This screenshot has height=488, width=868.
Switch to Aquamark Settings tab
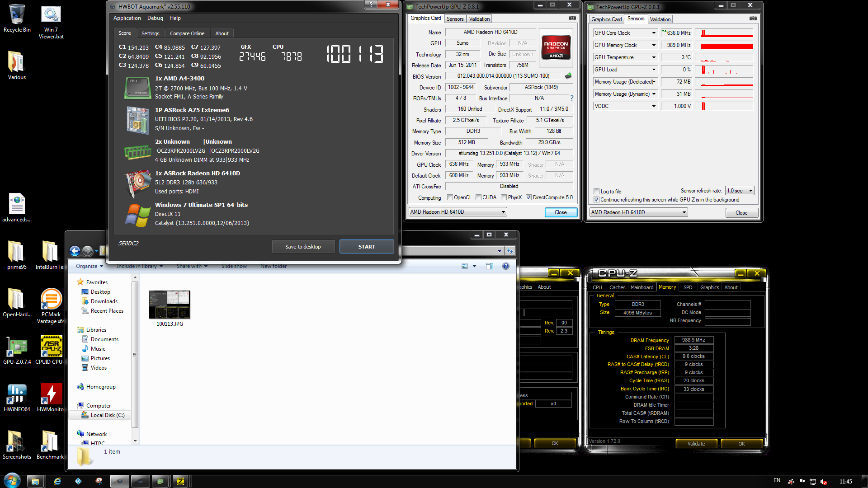click(x=150, y=33)
